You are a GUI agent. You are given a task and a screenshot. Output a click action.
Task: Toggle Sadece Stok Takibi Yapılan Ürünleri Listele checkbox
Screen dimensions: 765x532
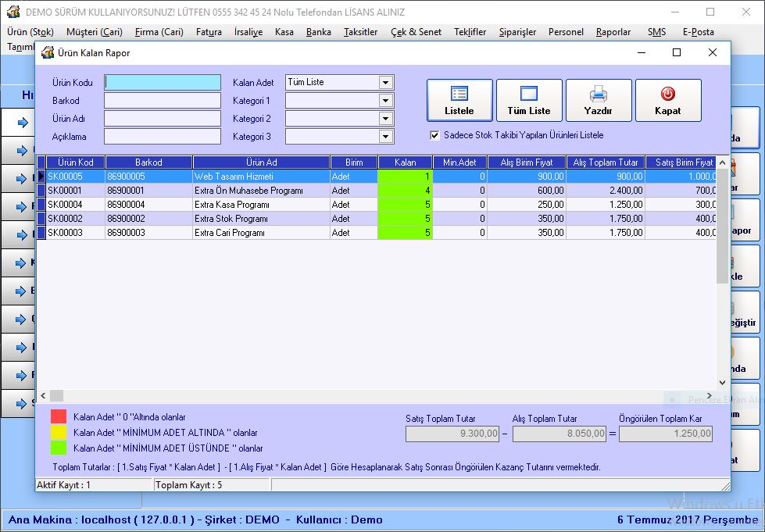435,135
